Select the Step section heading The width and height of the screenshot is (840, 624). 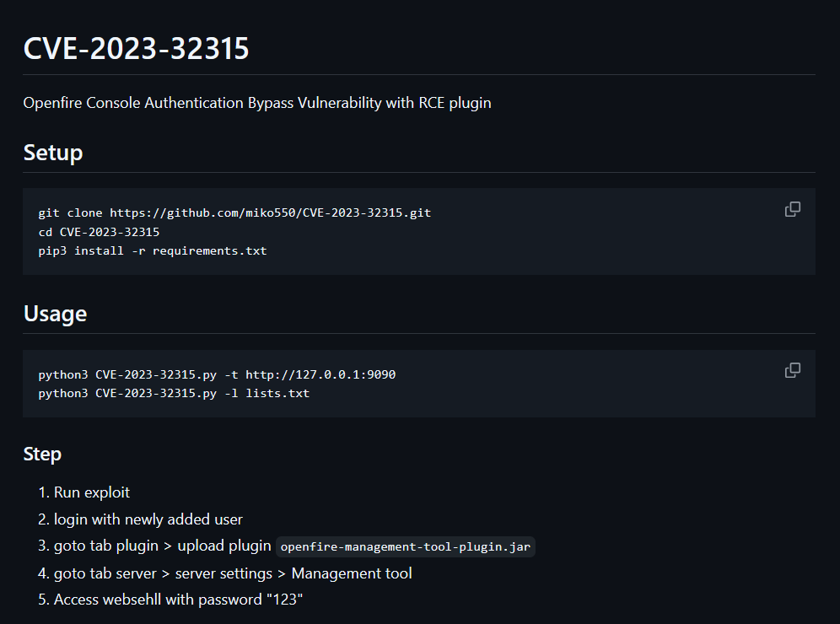42,455
